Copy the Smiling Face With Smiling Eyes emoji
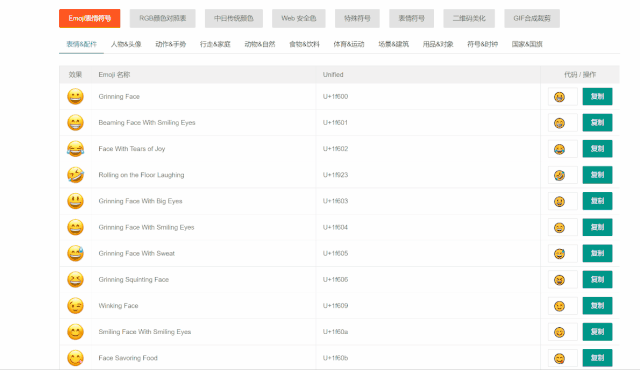The image size is (640, 370). click(597, 332)
